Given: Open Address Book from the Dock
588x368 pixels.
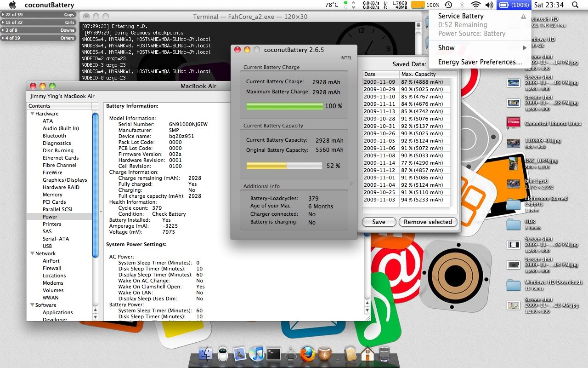Looking at the screenshot, I should point(350,354).
